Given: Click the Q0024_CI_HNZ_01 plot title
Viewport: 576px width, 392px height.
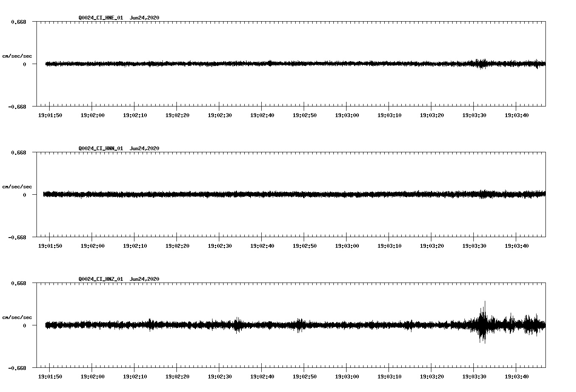Looking at the screenshot, I should pyautogui.click(x=119, y=279).
